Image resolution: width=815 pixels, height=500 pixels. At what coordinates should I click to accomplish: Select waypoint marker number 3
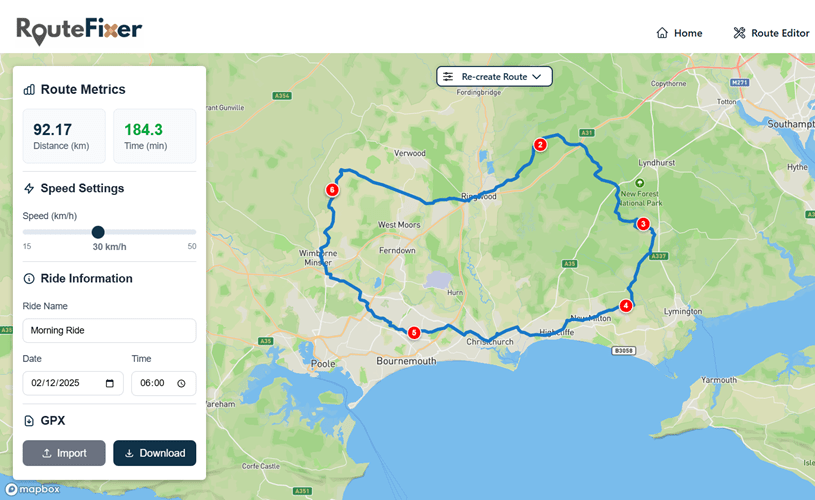(643, 224)
